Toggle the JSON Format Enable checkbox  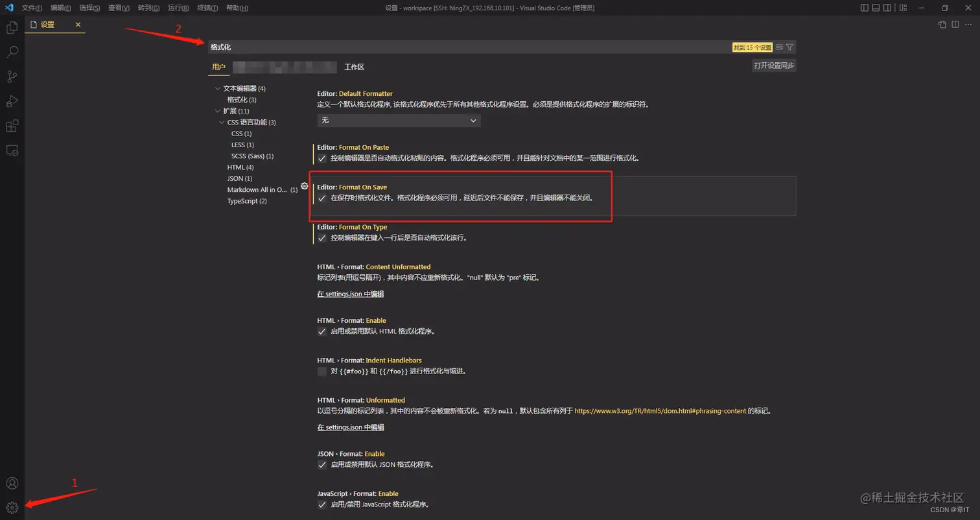pyautogui.click(x=322, y=465)
